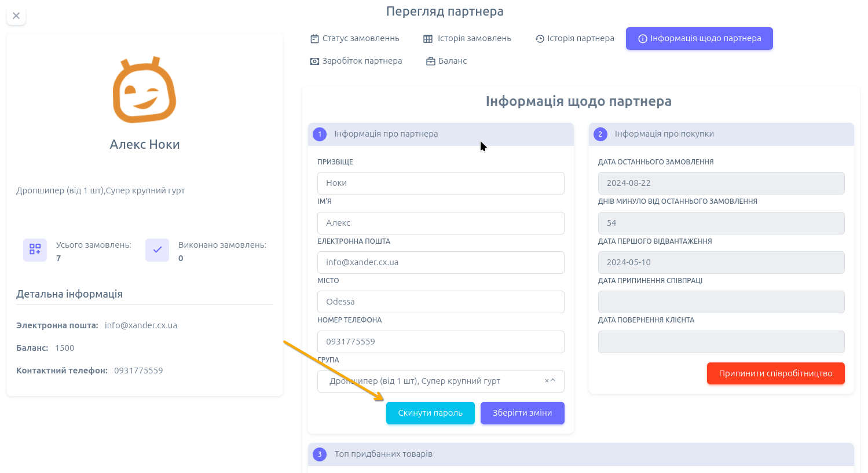Open the Статус замовленнь tab

354,38
